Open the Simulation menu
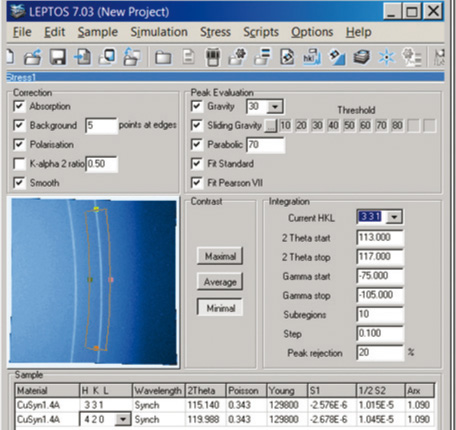 coord(159,32)
